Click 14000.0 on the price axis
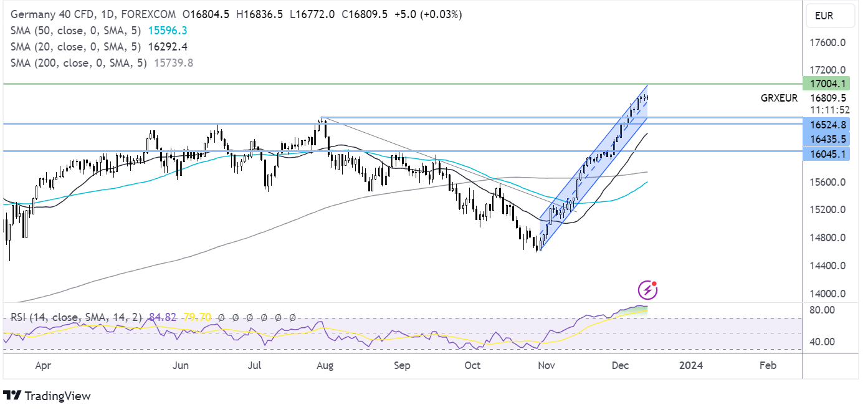Screen dimensions: 868x412 (x=828, y=294)
